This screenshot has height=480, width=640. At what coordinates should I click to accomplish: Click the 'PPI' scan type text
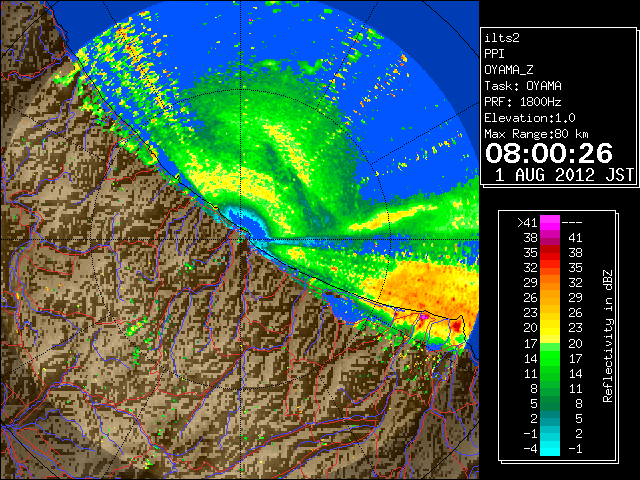pyautogui.click(x=494, y=54)
